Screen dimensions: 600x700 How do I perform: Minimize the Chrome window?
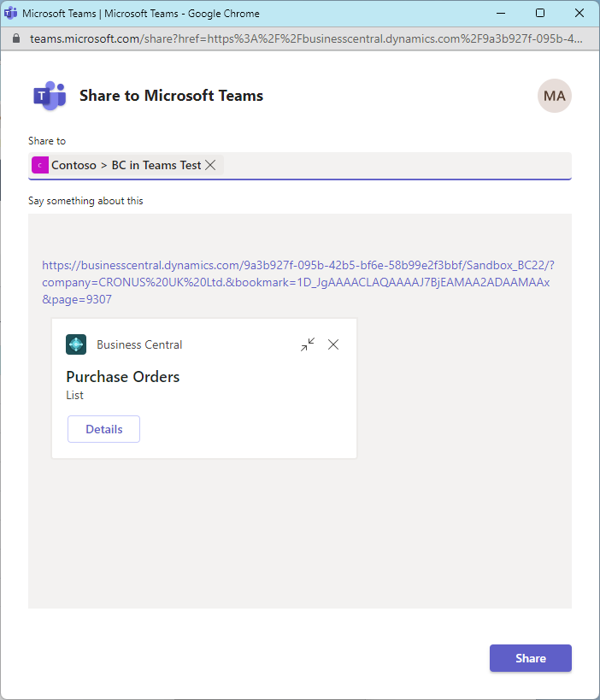[x=501, y=14]
